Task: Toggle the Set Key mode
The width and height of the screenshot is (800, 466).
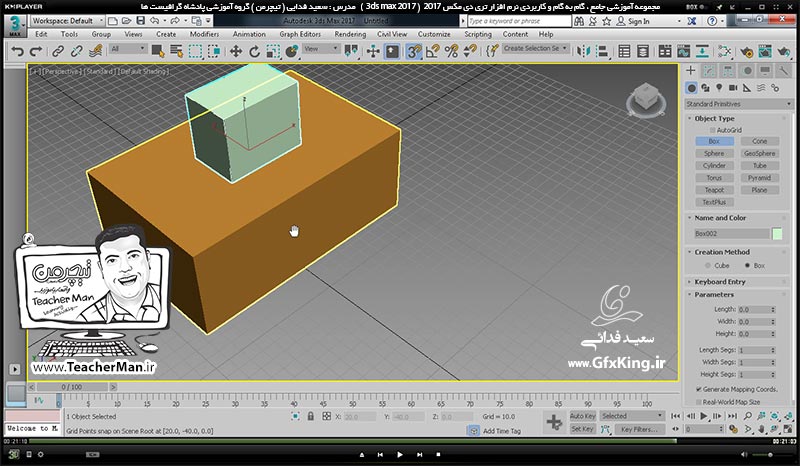Action: 583,429
